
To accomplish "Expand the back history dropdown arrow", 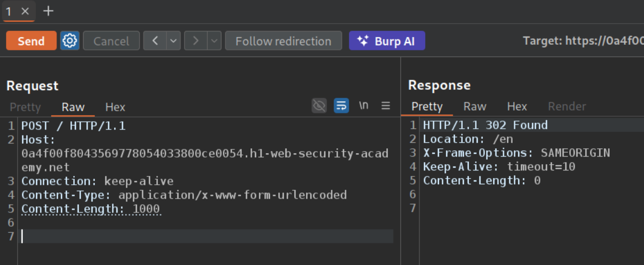I will 173,41.
